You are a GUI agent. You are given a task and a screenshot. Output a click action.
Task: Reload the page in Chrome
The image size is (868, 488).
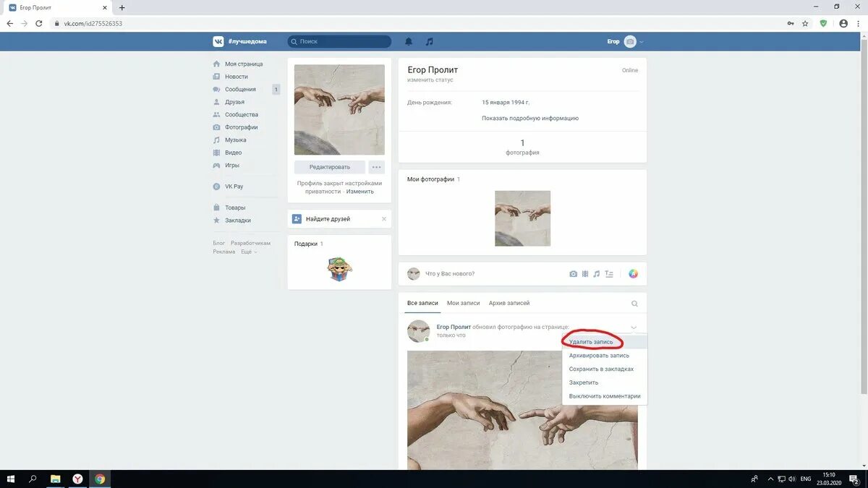40,23
